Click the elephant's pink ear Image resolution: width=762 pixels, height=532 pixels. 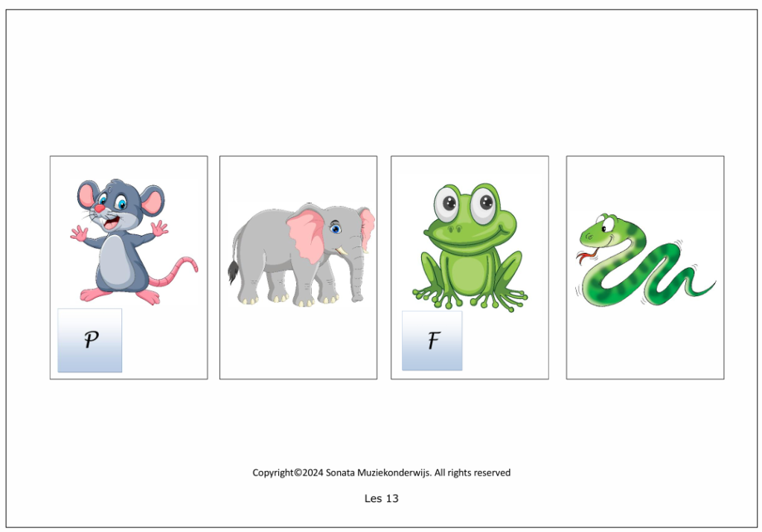(x=306, y=233)
